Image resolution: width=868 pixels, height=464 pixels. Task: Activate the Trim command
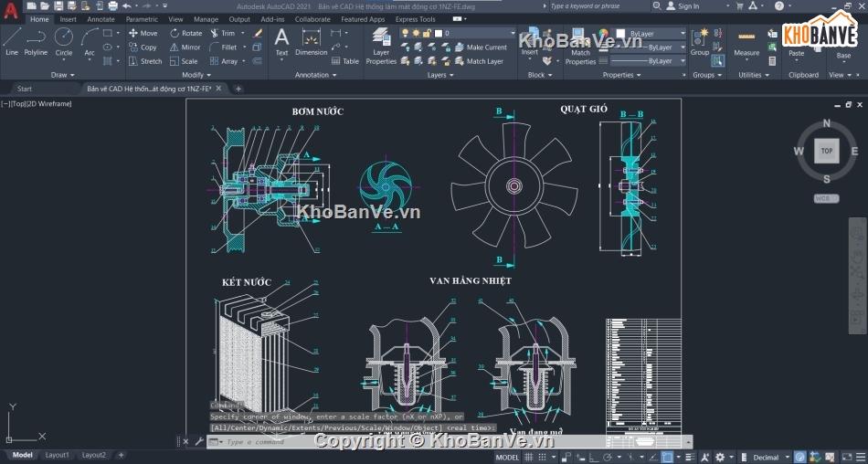223,33
